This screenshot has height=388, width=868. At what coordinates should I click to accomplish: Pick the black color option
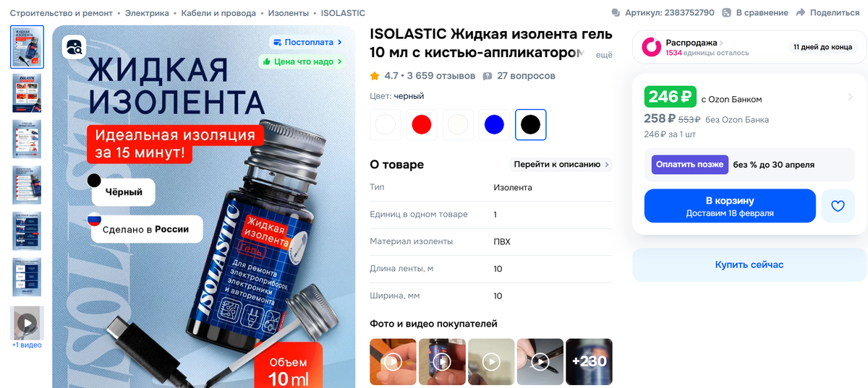click(530, 124)
